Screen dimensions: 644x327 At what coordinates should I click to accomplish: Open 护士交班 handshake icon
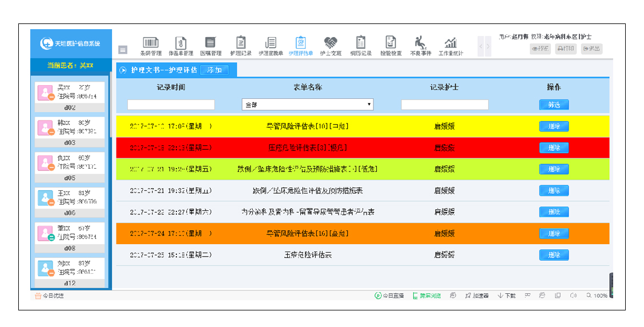[331, 43]
